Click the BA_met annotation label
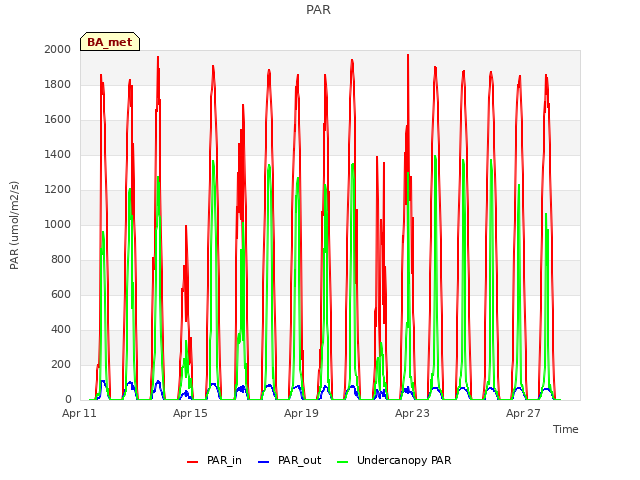This screenshot has height=480, width=640. (110, 42)
